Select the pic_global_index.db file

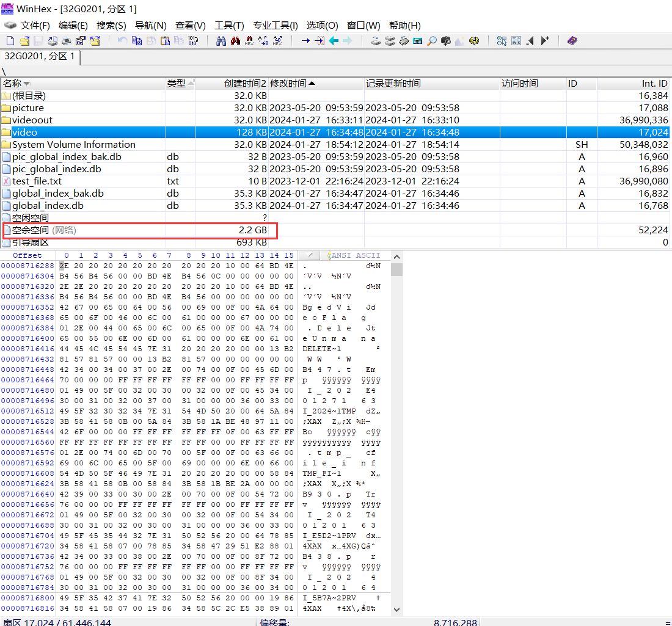click(x=336, y=169)
